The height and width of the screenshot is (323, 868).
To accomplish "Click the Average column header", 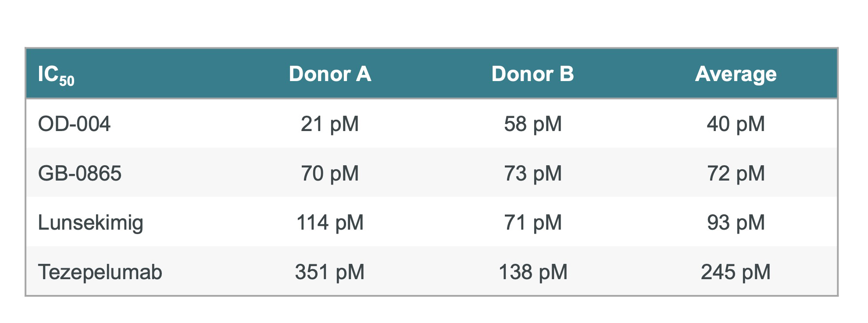I will [736, 74].
